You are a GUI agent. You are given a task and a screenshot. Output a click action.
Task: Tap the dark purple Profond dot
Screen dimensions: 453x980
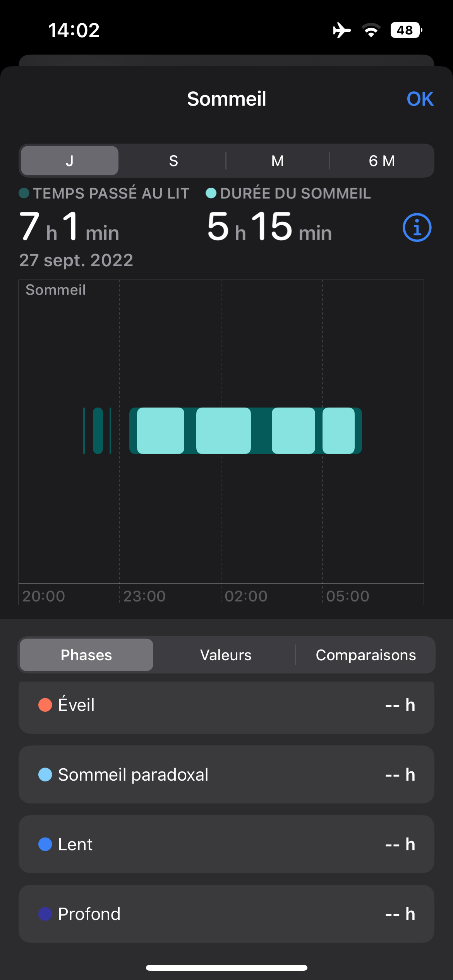(45, 914)
